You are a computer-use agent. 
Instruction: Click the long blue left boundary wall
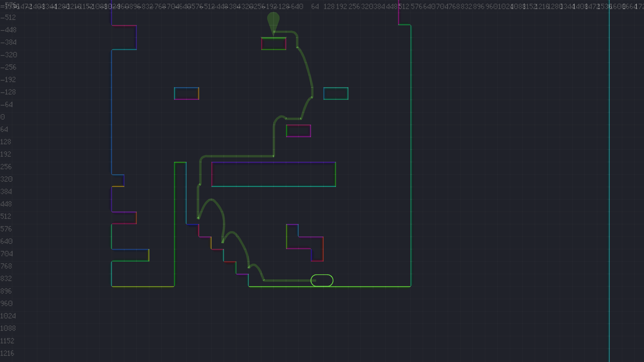112,112
